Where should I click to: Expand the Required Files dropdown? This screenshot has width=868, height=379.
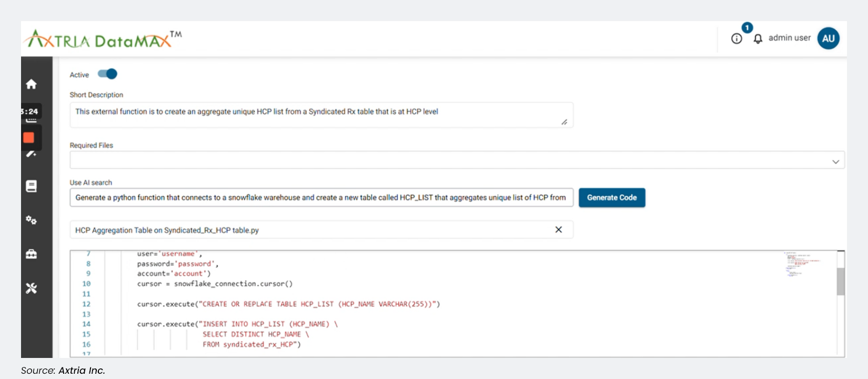[x=835, y=162]
